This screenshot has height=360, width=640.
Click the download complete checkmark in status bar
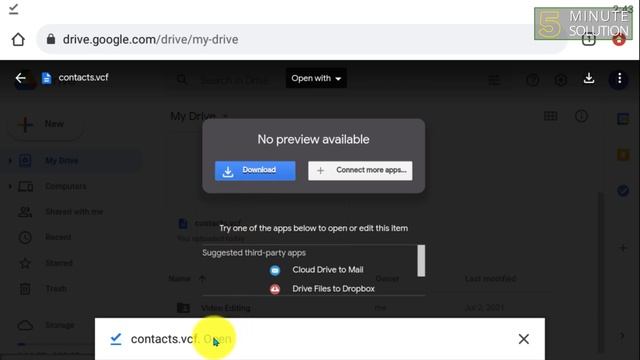pyautogui.click(x=13, y=9)
